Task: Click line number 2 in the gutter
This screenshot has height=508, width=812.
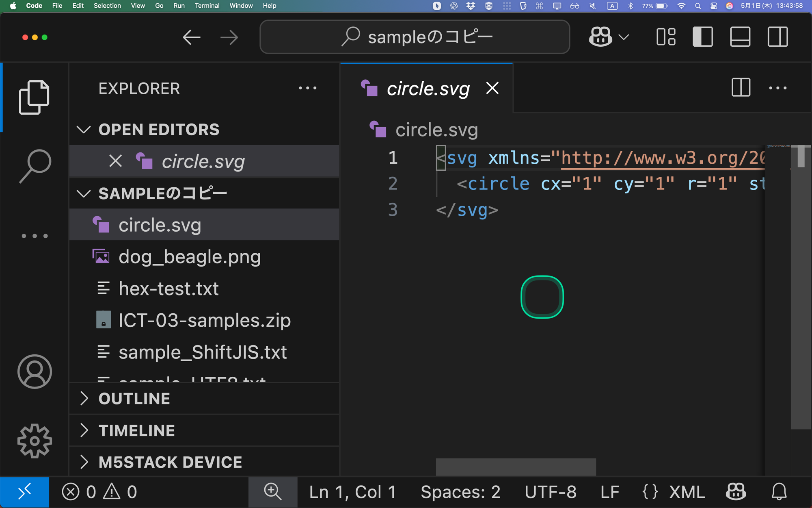Action: (393, 184)
